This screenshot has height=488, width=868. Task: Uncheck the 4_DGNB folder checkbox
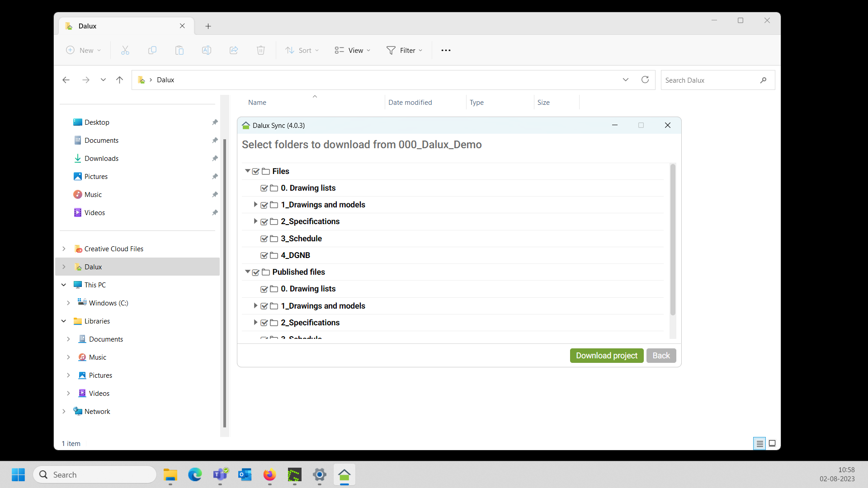point(264,255)
